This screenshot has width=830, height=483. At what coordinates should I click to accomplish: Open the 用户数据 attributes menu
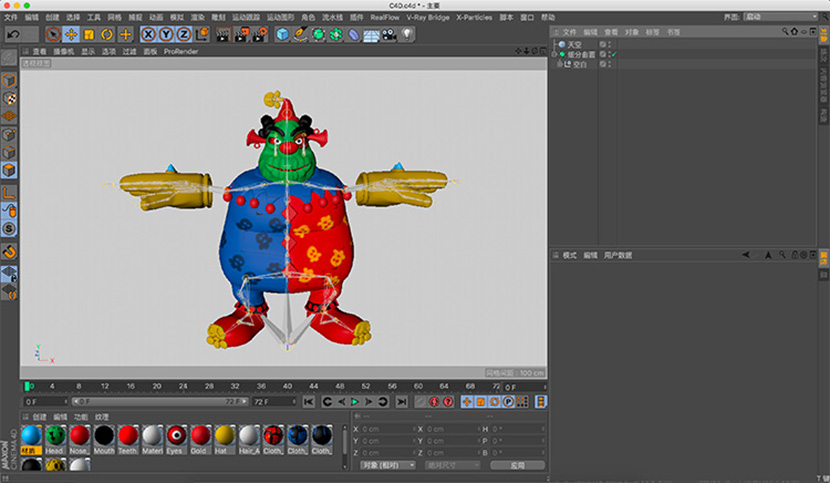[620, 255]
